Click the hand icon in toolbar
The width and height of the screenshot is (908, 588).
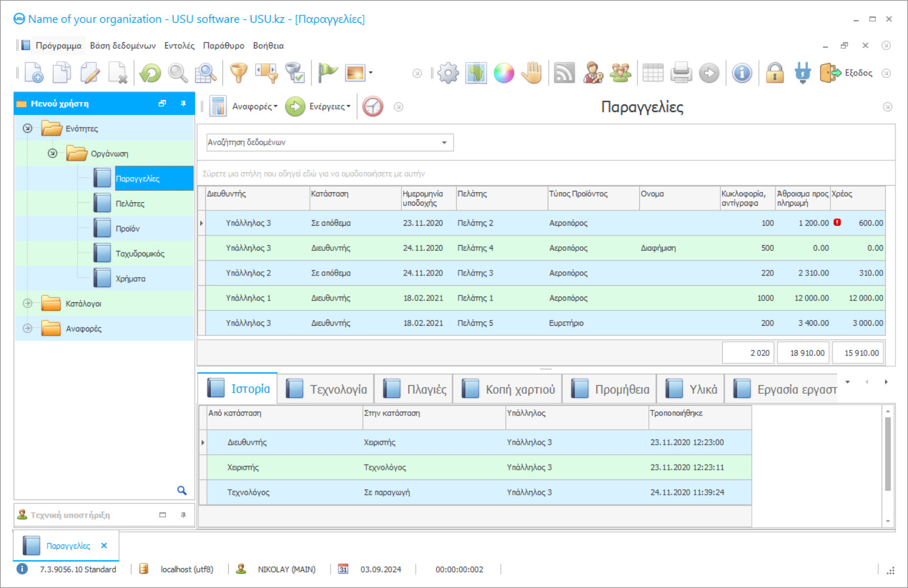[x=532, y=73]
